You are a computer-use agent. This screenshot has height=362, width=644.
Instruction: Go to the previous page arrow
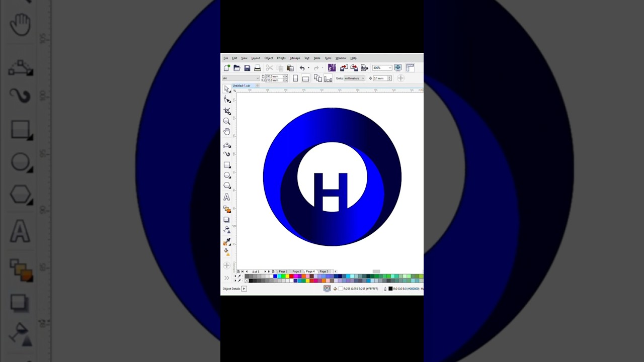pyautogui.click(x=247, y=271)
